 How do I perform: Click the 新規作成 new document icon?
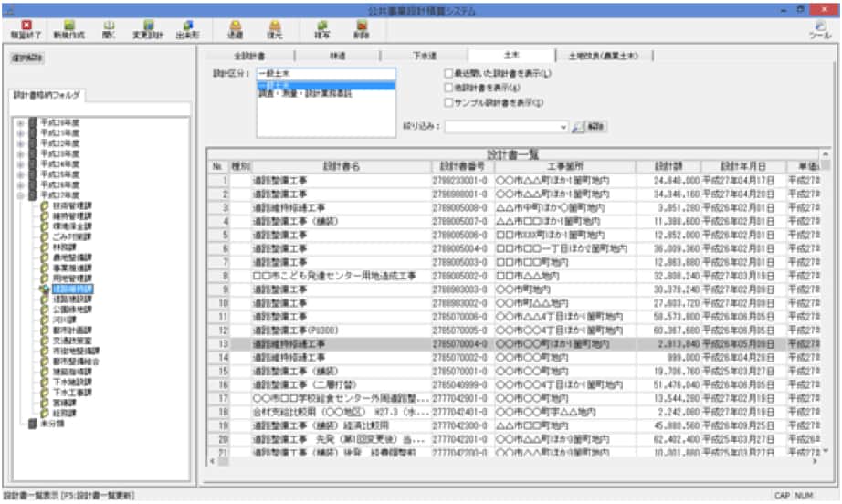coord(68,26)
